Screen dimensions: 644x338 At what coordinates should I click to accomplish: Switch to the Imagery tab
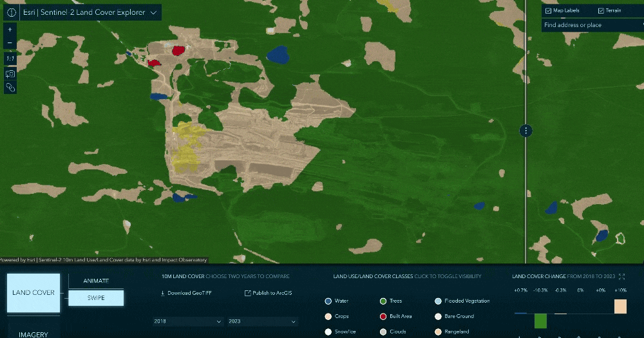[33, 333]
